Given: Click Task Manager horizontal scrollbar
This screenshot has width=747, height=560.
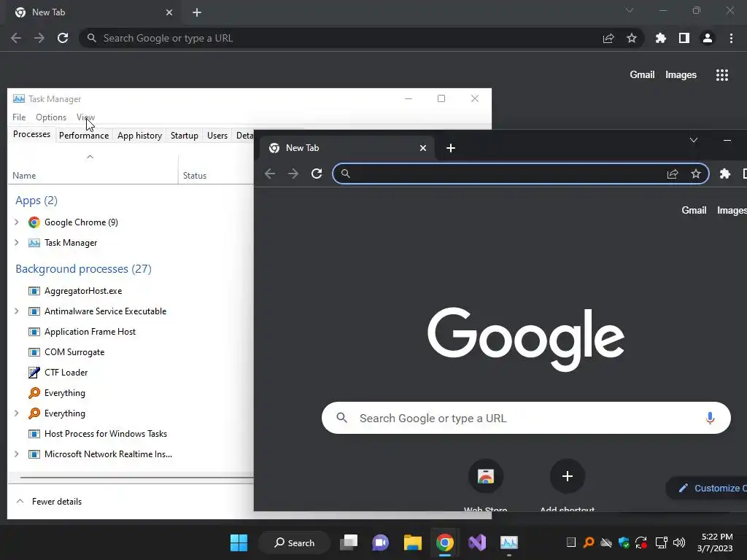Looking at the screenshot, I should coord(136,477).
